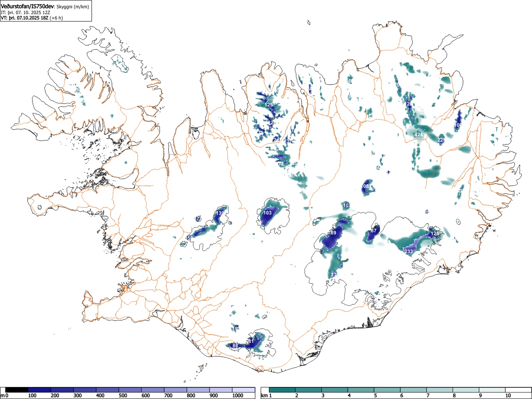The image size is (532, 399).
Task: Select the 900–1000 m legend swatch
Action: tap(221, 390)
